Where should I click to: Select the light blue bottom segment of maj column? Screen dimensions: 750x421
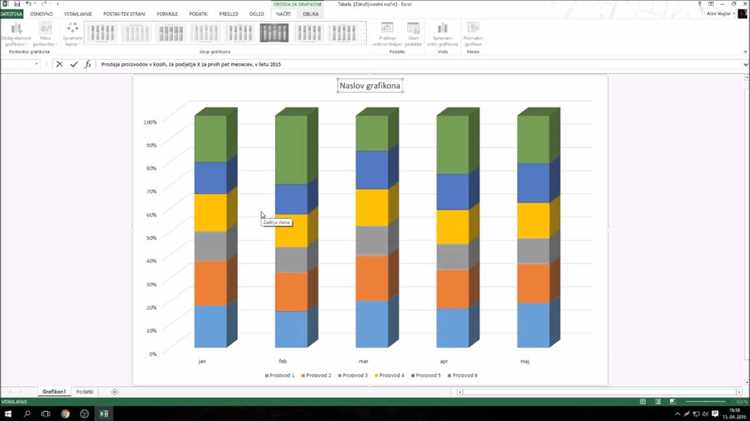point(533,325)
